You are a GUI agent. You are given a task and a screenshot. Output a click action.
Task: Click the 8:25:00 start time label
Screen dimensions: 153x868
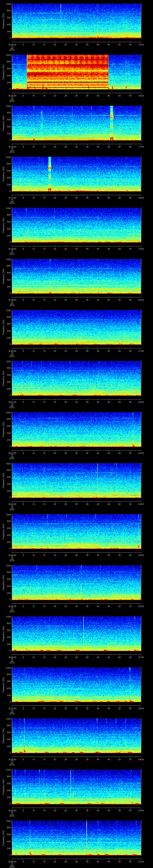point(12,606)
